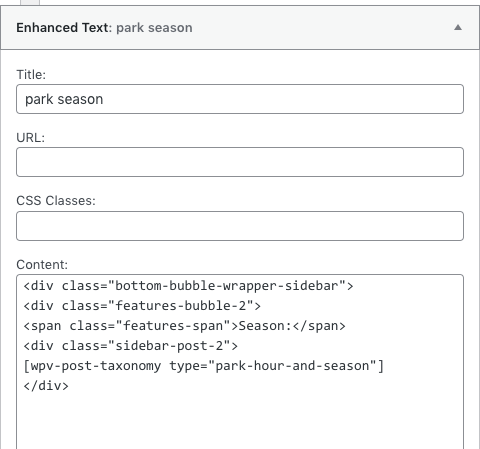This screenshot has width=480, height=449.
Task: Focus the empty URL input field
Action: [240, 162]
